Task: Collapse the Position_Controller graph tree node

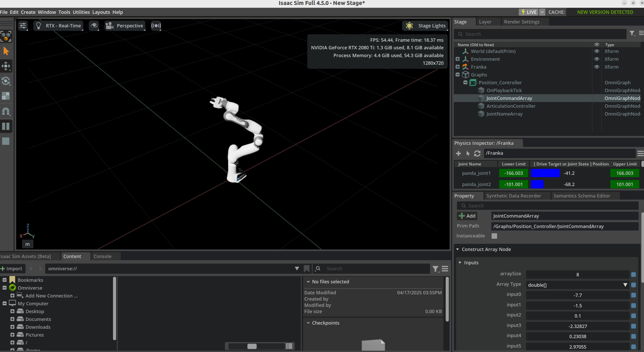Action: pos(465,82)
